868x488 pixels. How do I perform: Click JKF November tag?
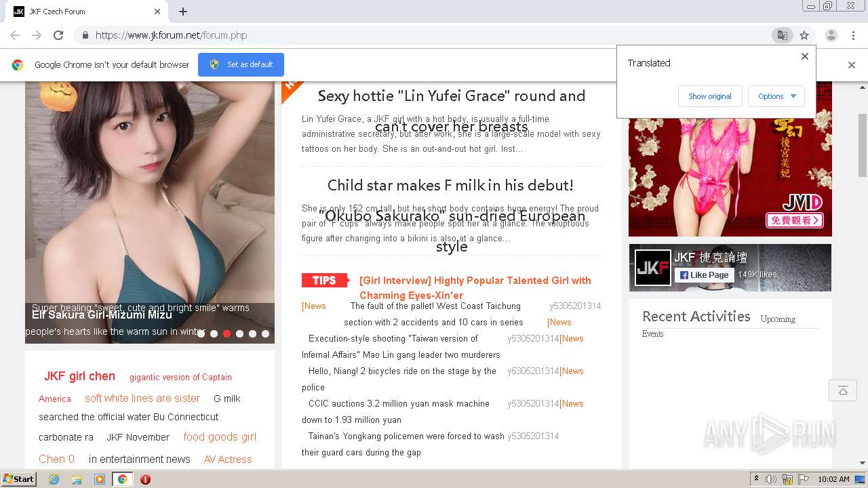click(x=138, y=437)
